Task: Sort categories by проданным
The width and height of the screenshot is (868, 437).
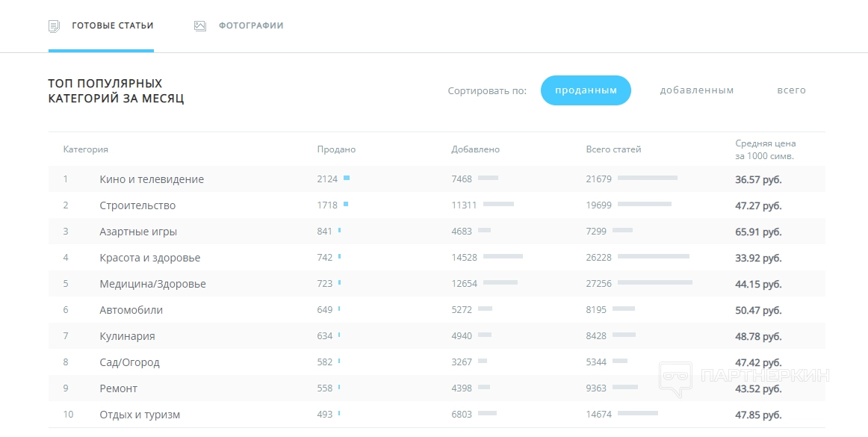Action: 586,90
